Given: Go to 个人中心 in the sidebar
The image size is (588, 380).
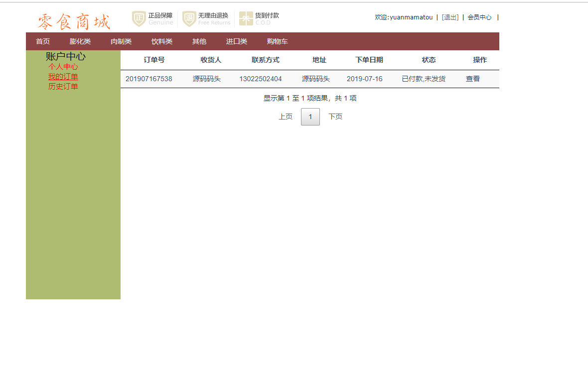Looking at the screenshot, I should [63, 66].
